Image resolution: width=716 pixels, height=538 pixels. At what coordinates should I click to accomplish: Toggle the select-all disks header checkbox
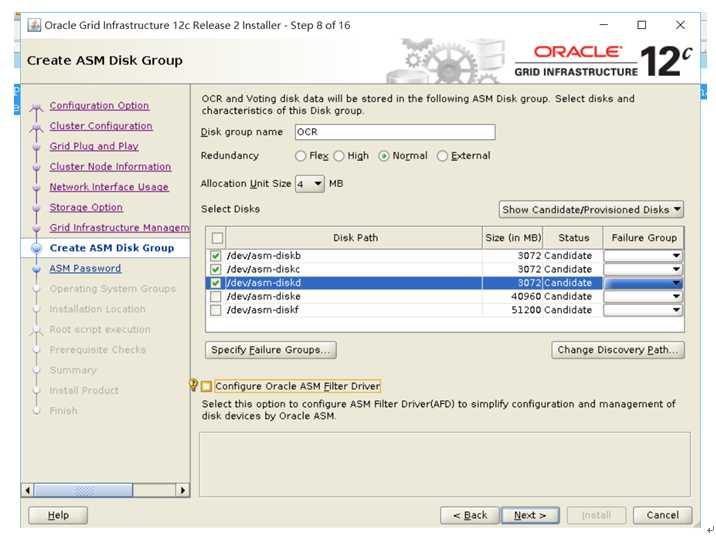(217, 238)
